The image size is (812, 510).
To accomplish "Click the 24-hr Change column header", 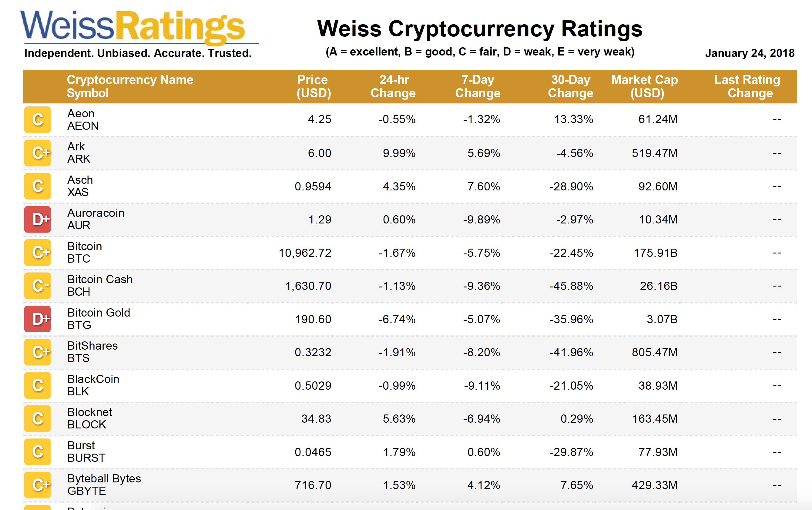I will (x=393, y=86).
